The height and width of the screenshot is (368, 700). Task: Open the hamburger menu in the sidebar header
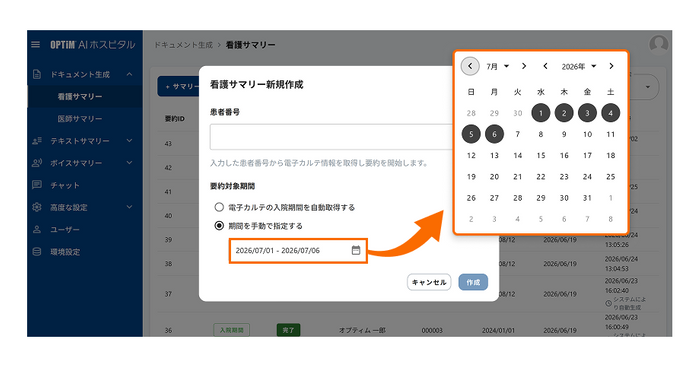(x=35, y=45)
